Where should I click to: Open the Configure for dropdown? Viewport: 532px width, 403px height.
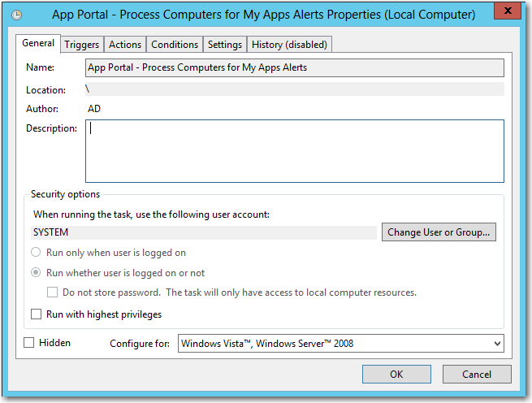pos(340,343)
